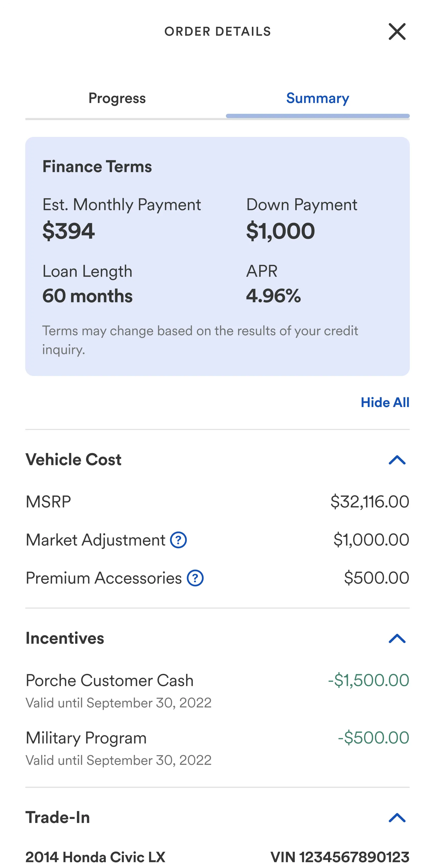Image resolution: width=435 pixels, height=868 pixels.
Task: Click the 60 months Loan Length value
Action: click(x=87, y=296)
